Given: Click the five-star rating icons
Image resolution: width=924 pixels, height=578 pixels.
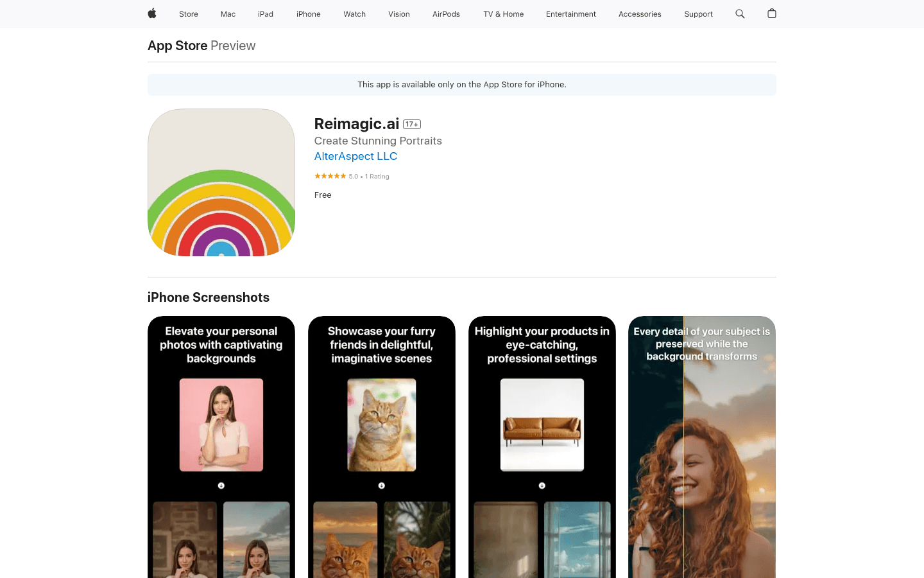Looking at the screenshot, I should [x=330, y=176].
